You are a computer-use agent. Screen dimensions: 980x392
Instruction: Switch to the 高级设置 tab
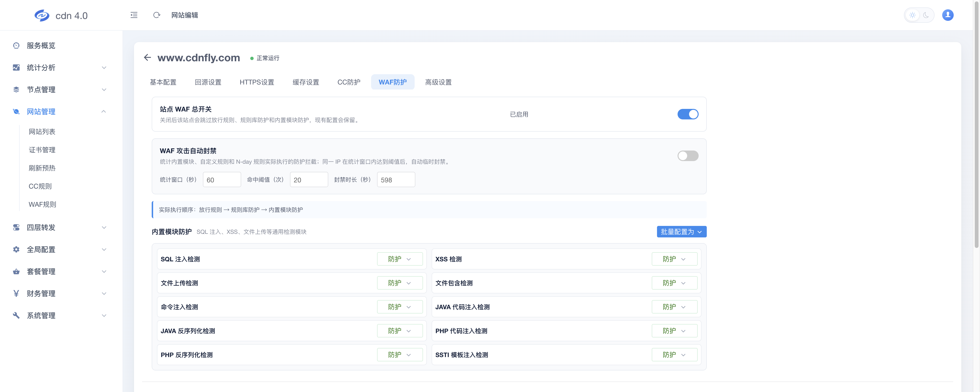tap(438, 82)
